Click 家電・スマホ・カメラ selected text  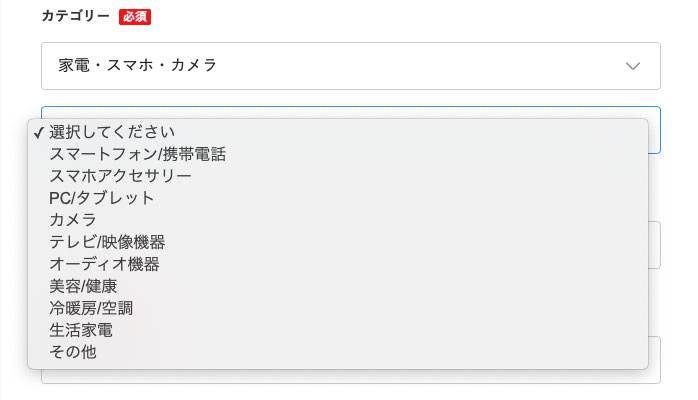[x=138, y=65]
